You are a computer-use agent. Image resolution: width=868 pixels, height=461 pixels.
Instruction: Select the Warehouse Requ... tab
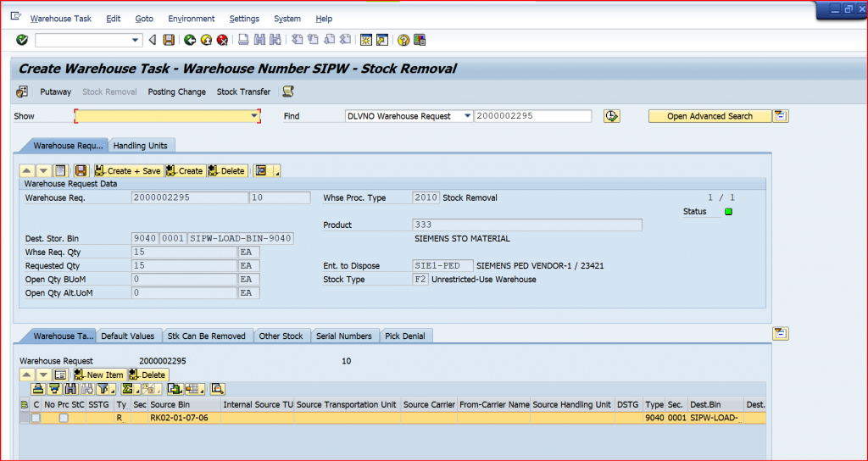pos(68,146)
